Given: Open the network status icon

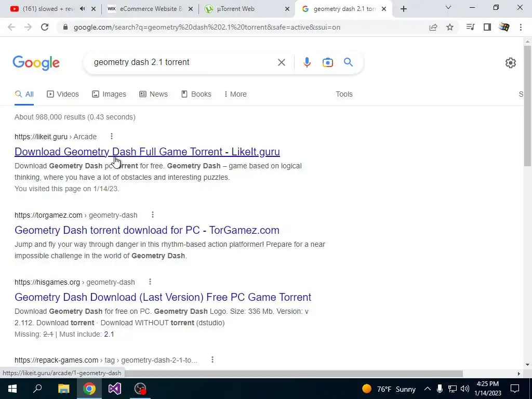Looking at the screenshot, I should 453,389.
